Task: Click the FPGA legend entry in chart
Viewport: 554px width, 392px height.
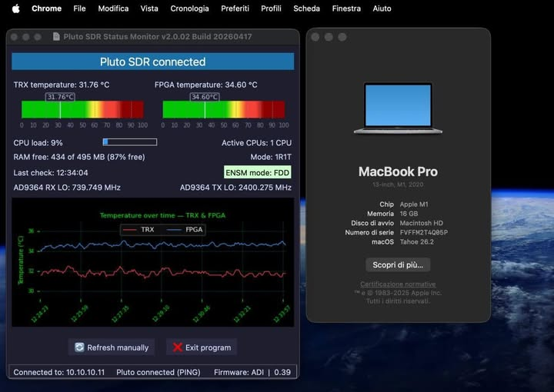Action: click(185, 230)
